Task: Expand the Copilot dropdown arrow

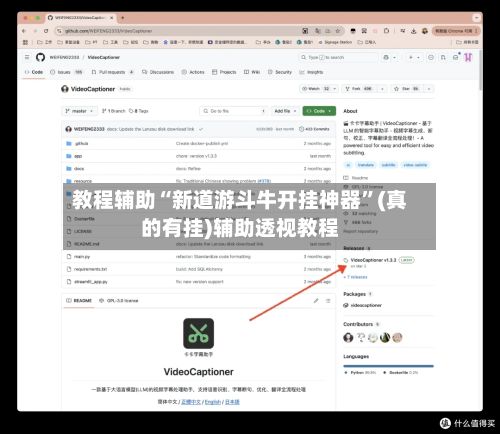Action: [x=395, y=57]
